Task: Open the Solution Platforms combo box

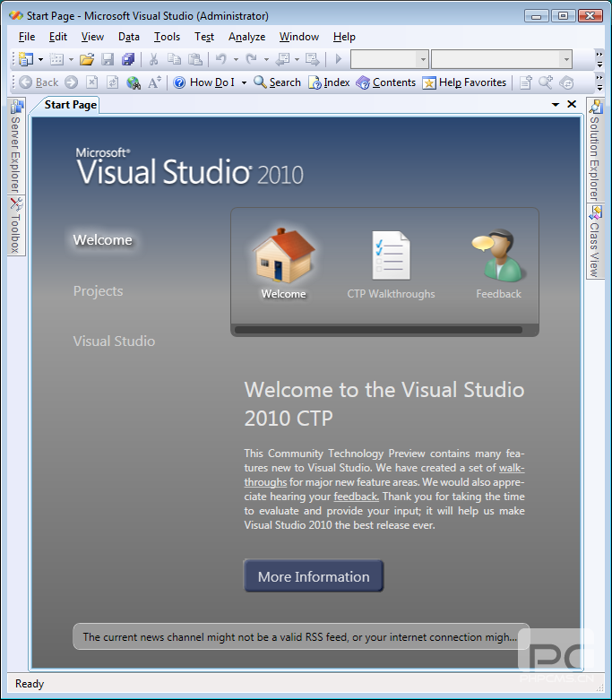Action: (501, 59)
